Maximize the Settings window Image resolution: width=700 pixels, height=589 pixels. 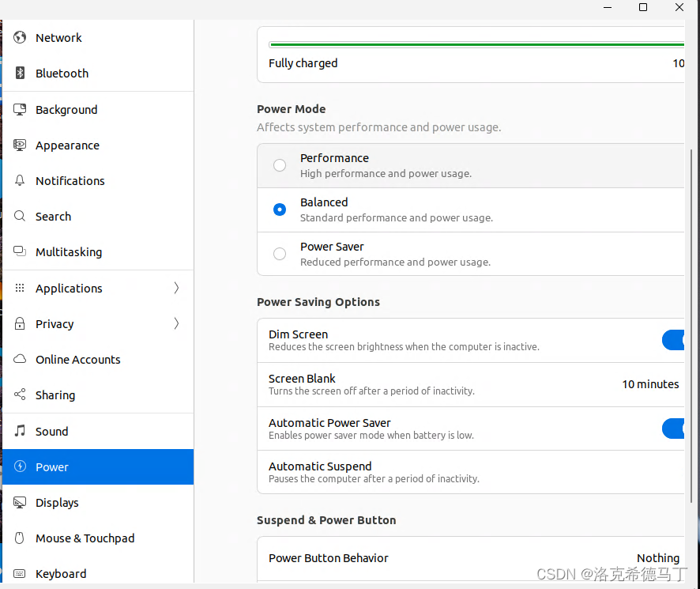(643, 7)
